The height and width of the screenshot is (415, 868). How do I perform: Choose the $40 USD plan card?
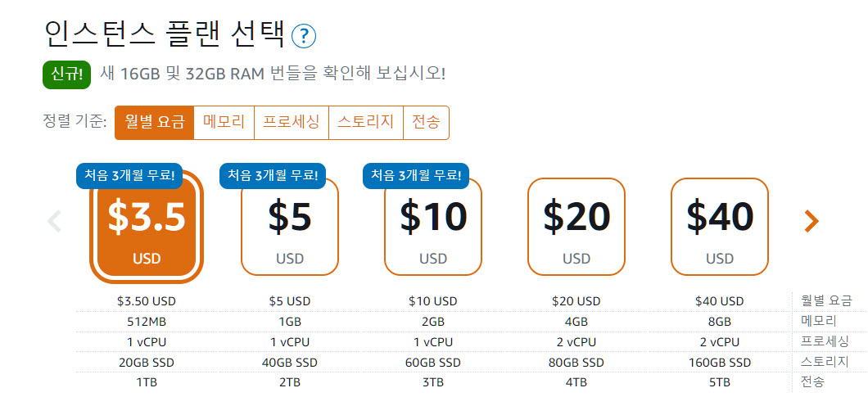pyautogui.click(x=720, y=227)
